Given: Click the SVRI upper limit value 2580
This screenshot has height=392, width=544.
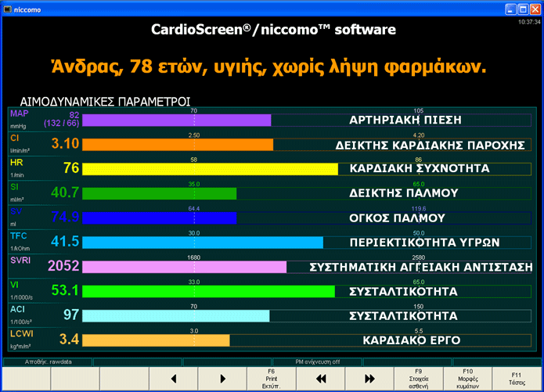Looking at the screenshot, I should [x=419, y=257].
